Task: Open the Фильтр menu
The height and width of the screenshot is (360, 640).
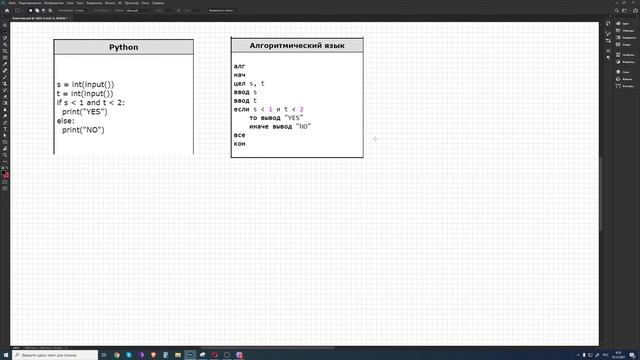Action: [x=110, y=3]
